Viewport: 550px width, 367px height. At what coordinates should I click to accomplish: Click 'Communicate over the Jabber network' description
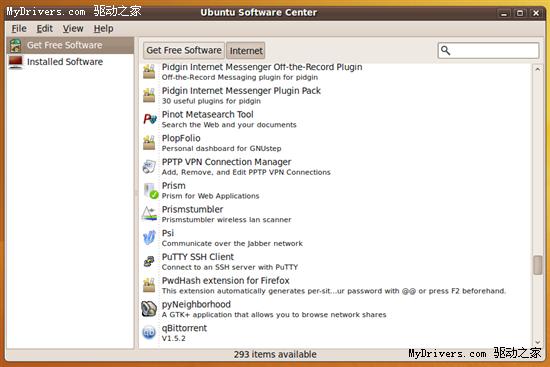click(232, 243)
